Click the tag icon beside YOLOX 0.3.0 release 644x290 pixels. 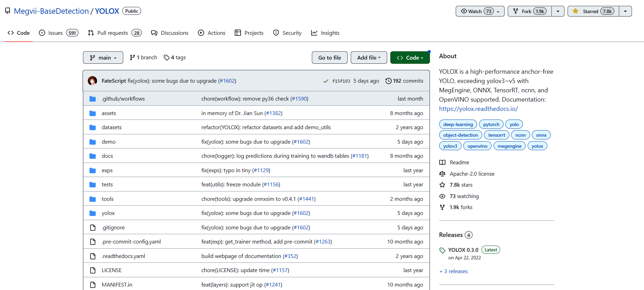442,250
